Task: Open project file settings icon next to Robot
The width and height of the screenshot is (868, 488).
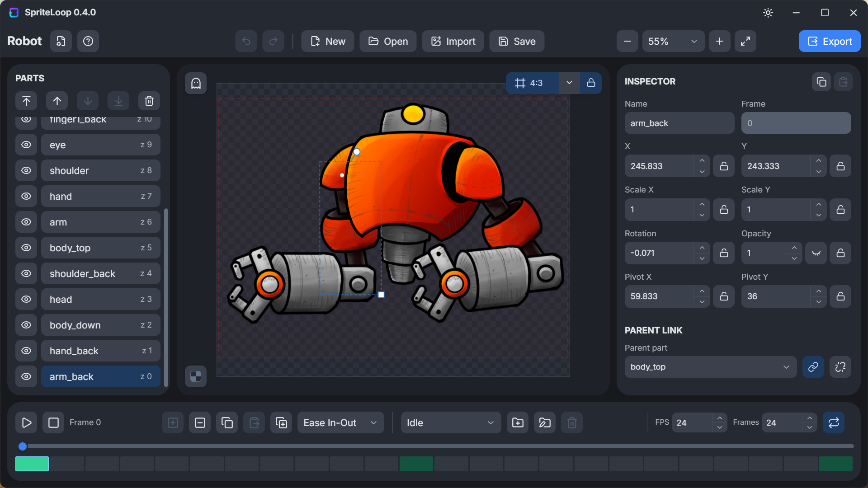Action: point(61,41)
